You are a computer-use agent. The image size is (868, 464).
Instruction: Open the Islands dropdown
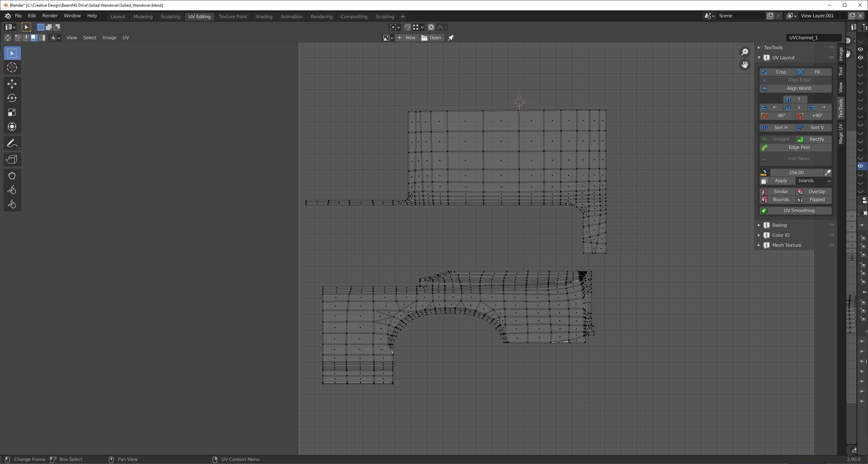[x=814, y=181]
